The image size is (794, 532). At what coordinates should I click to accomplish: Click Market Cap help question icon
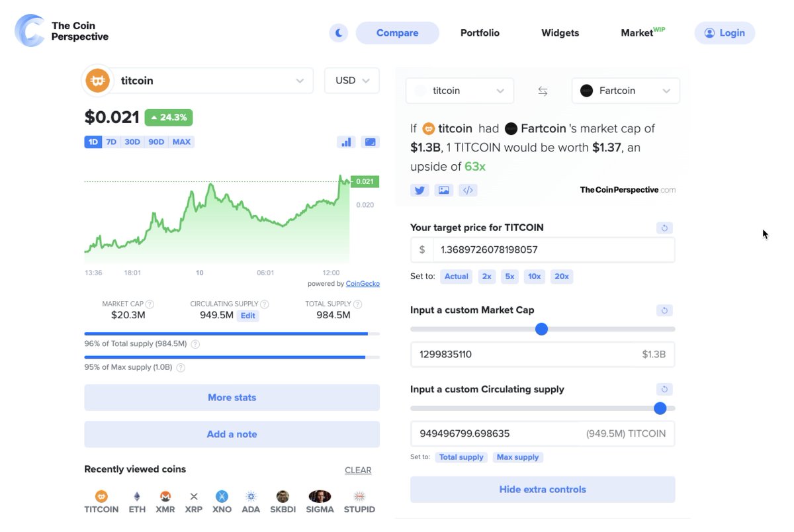[x=150, y=304]
